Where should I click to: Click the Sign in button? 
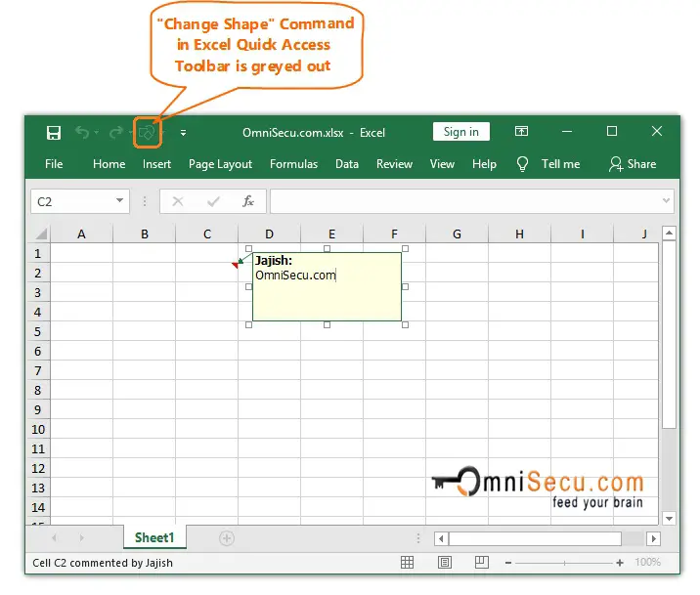tap(461, 132)
